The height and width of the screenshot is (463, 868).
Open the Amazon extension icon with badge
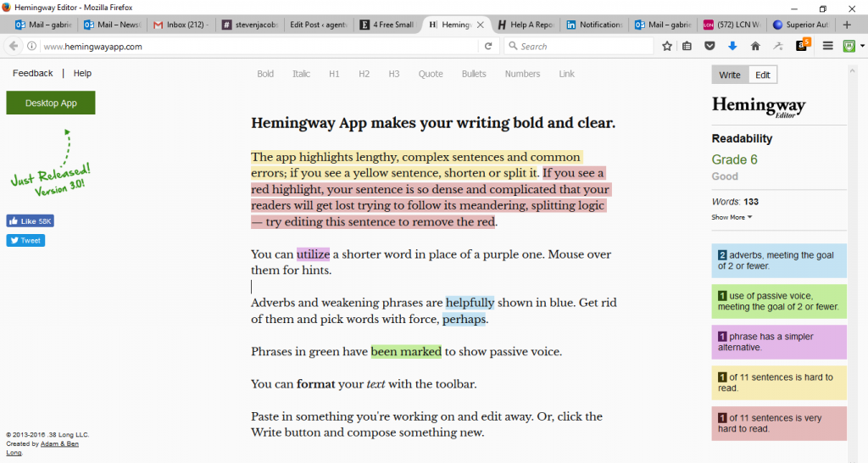[x=802, y=46]
